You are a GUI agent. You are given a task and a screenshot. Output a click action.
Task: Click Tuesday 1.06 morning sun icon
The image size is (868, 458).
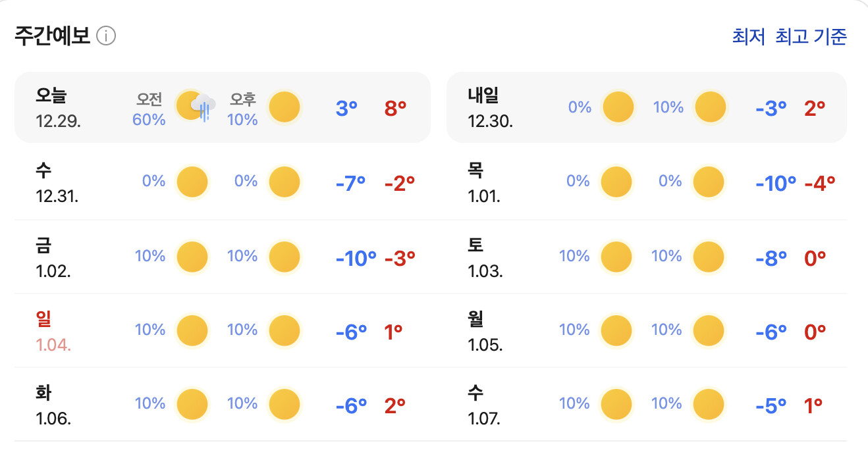[192, 404]
